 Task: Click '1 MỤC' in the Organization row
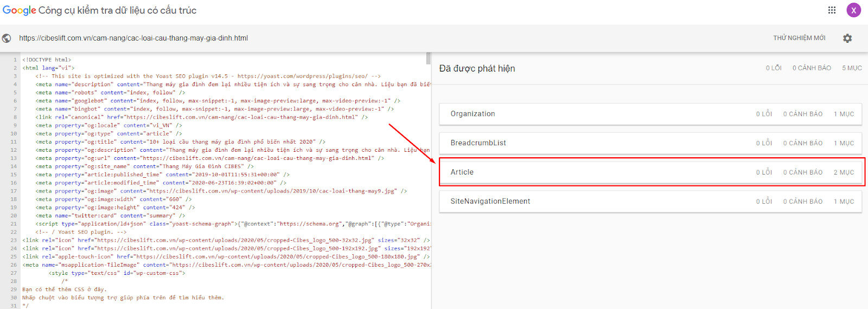click(844, 114)
